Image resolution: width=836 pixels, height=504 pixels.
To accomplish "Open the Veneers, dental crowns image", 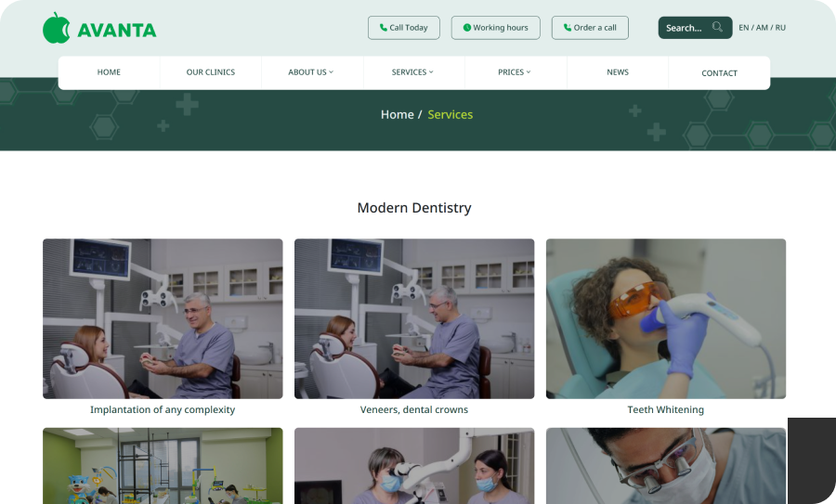I will pyautogui.click(x=414, y=318).
